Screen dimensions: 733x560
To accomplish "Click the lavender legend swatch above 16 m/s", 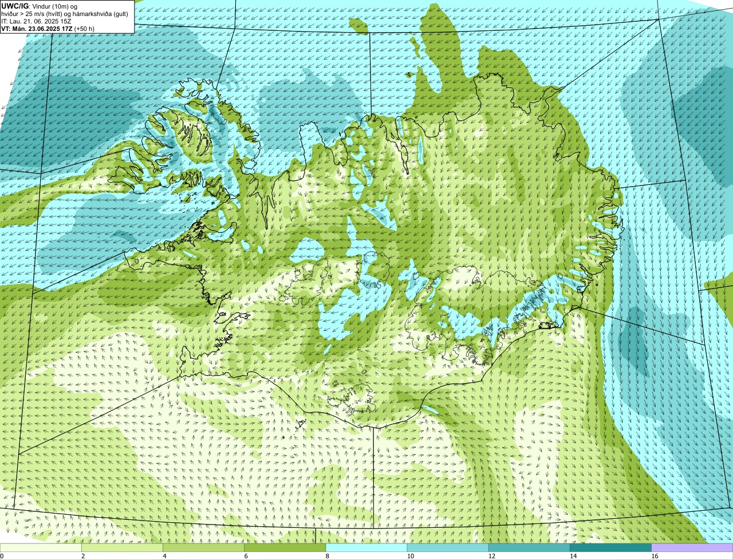I will (692, 547).
